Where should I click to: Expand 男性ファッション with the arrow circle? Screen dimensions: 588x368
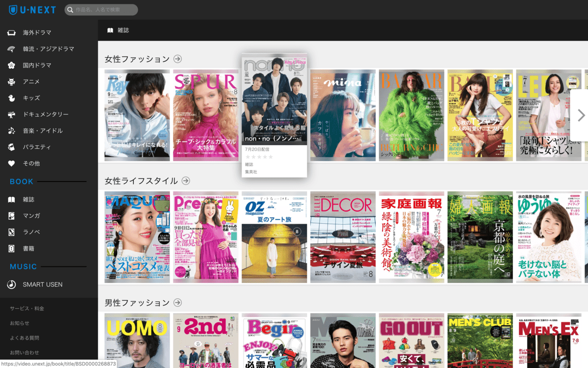pyautogui.click(x=177, y=303)
